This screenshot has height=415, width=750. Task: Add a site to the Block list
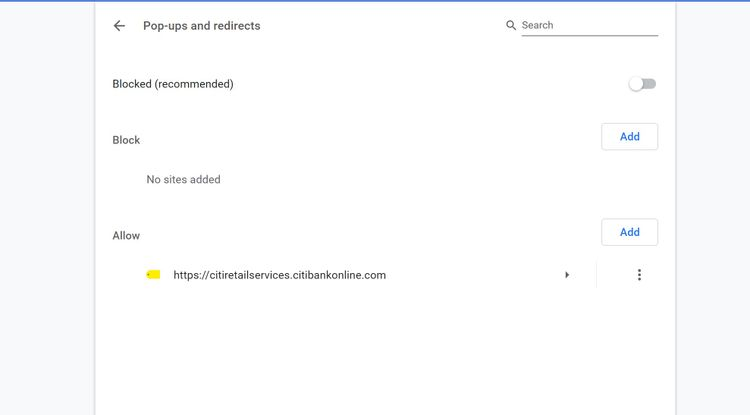pos(629,137)
